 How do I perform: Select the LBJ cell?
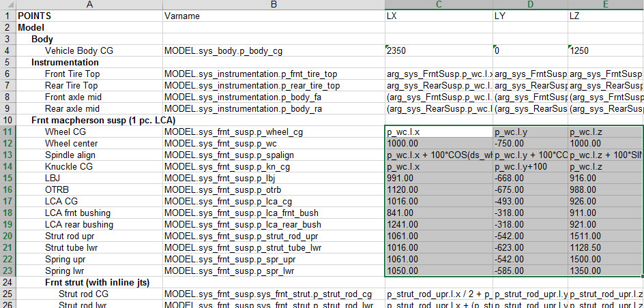coord(89,179)
